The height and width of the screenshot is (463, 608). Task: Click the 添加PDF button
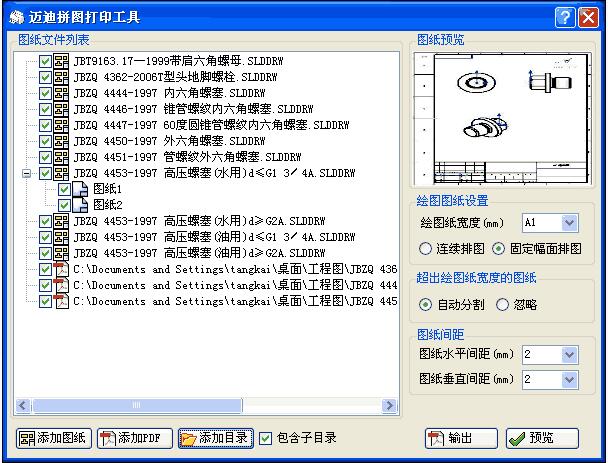click(x=134, y=438)
